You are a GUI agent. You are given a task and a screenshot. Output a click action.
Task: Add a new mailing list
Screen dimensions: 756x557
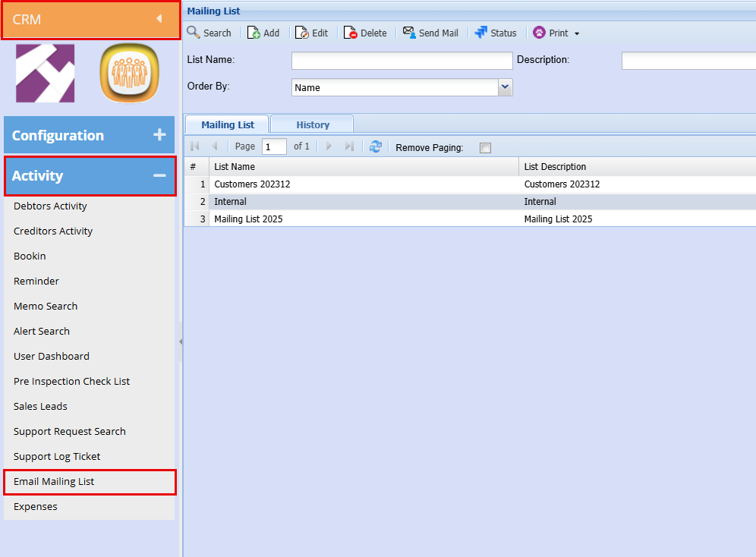tap(263, 33)
